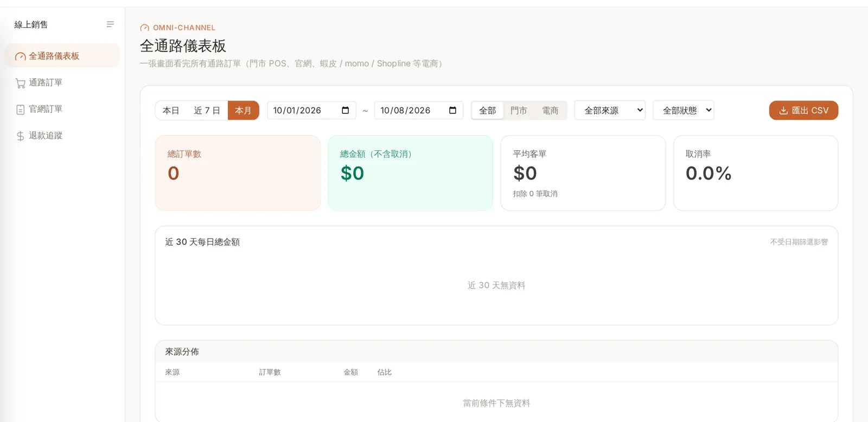868x422 pixels.
Task: Click the 訂單數 column header
Action: click(270, 372)
